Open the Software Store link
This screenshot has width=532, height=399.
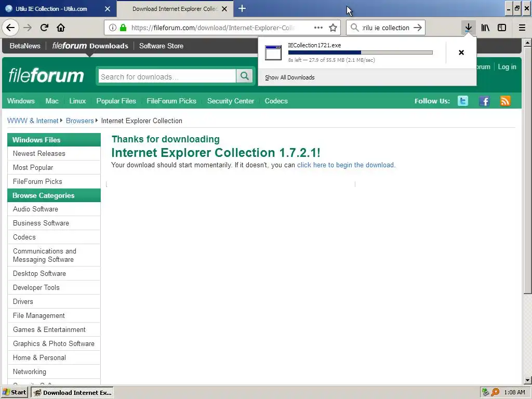coord(161,46)
